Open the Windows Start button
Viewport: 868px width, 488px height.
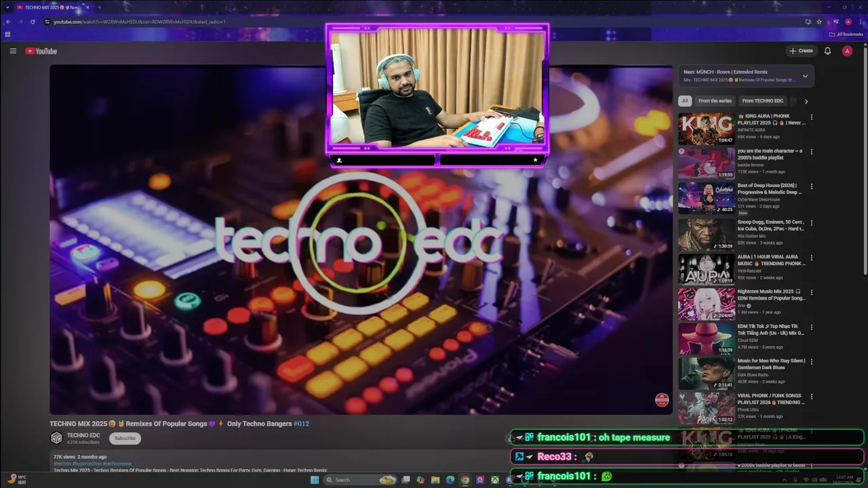pos(315,480)
